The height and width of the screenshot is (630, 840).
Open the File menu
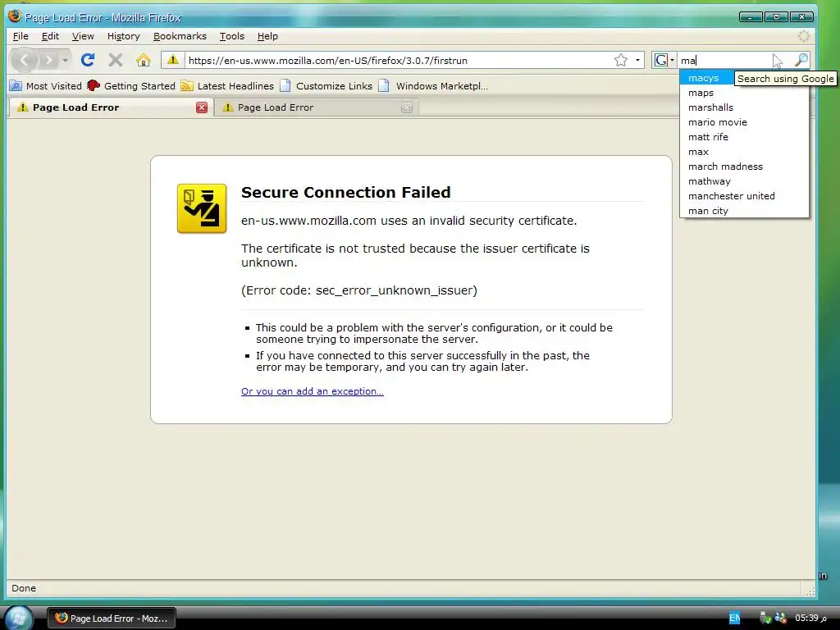pos(21,36)
